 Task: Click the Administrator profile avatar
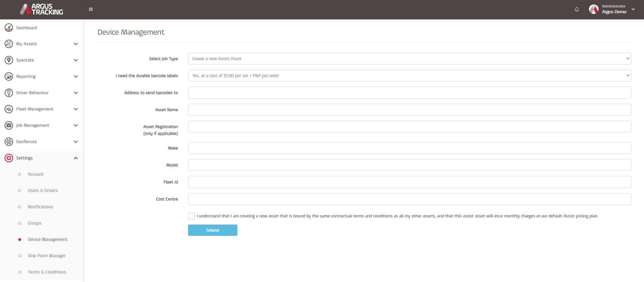tap(593, 9)
